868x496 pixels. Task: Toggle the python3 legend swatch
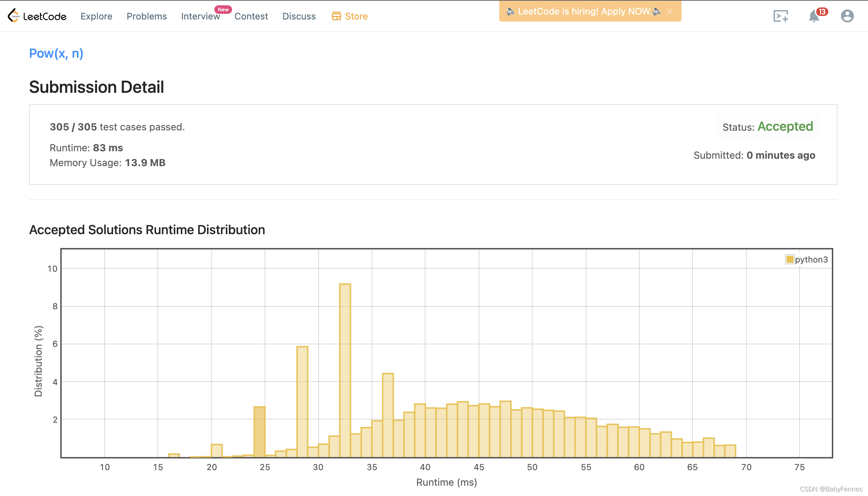[x=789, y=259]
